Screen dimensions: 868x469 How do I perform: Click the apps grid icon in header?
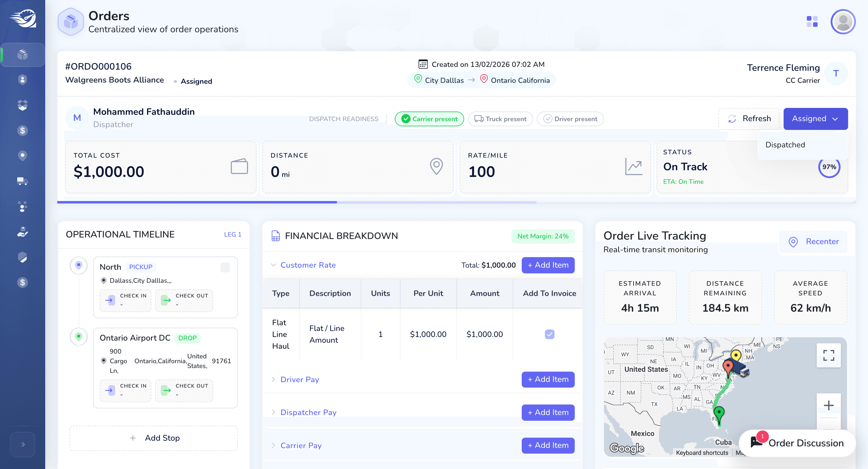click(812, 22)
